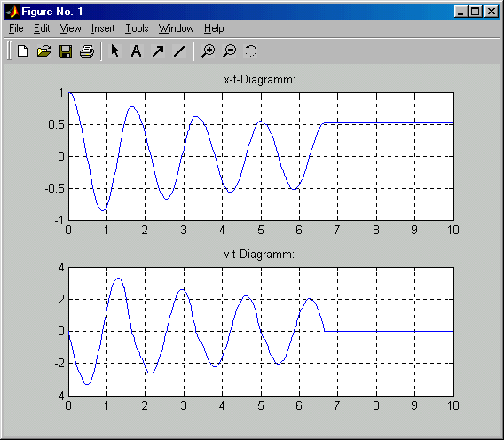
Task: Select the Add Arrow tool
Action: [x=158, y=51]
